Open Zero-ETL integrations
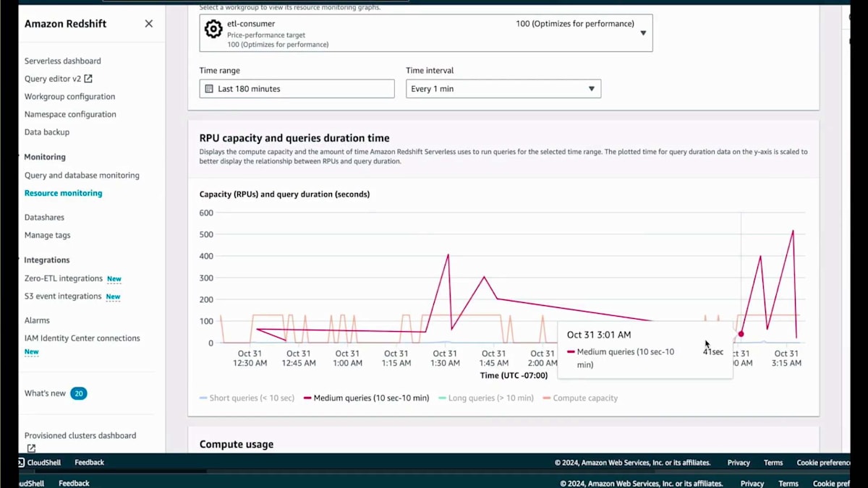The height and width of the screenshot is (488, 868). pos(64,278)
